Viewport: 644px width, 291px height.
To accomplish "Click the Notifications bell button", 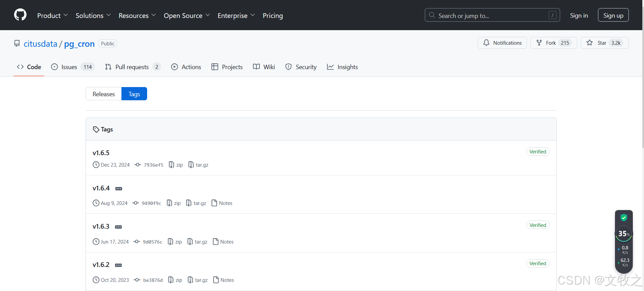I will (x=502, y=43).
